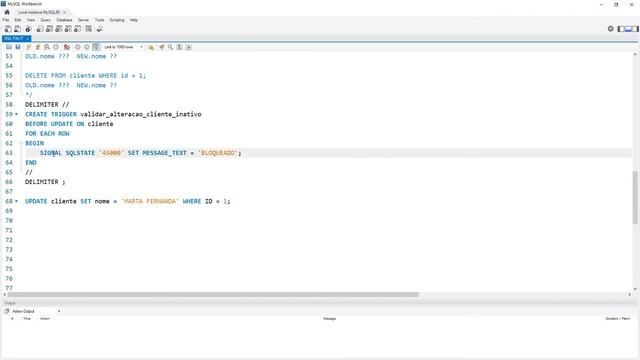Stop the running query icon

(x=56, y=47)
